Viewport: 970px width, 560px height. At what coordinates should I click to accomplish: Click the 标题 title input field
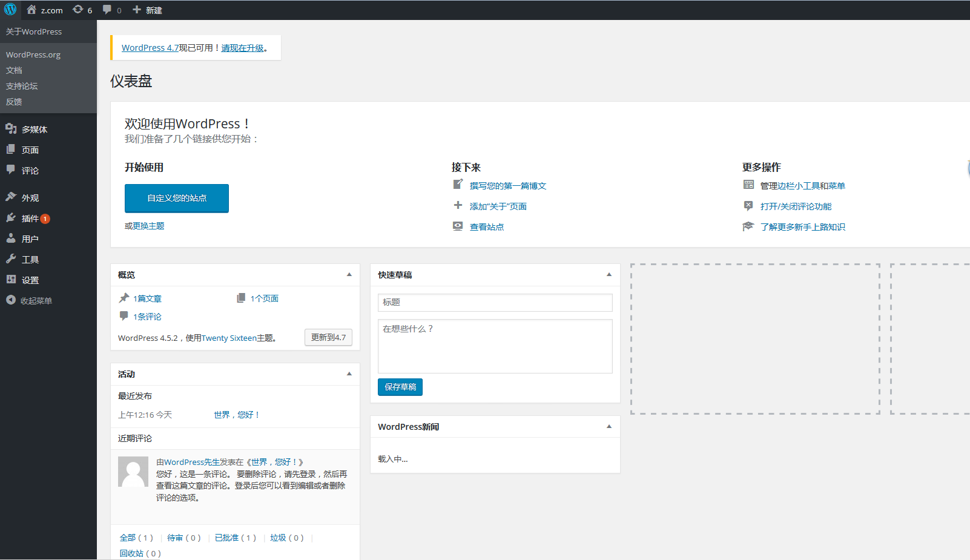tap(495, 303)
